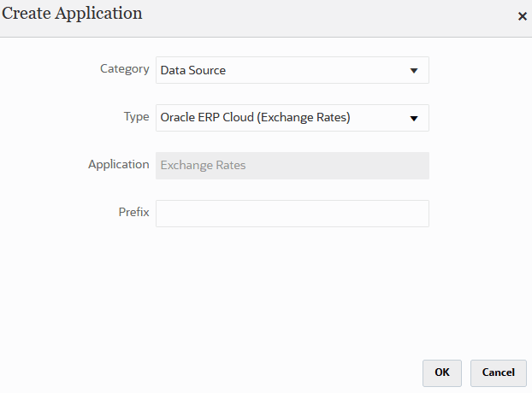The height and width of the screenshot is (393, 532).
Task: Open the Category combo box showing Data Source
Action: click(291, 70)
